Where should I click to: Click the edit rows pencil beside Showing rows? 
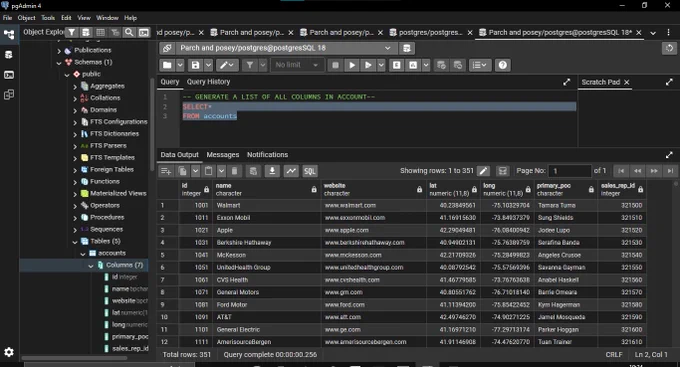483,171
